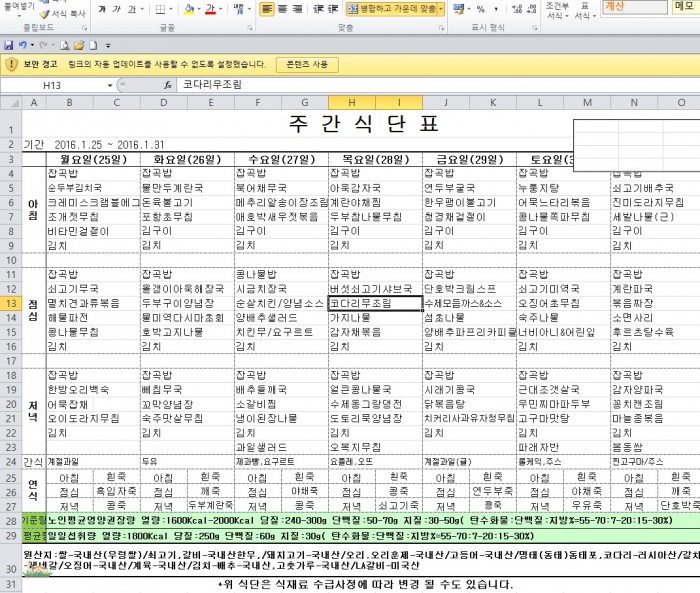
Task: Center text horizontally in the cell
Action: pos(282,9)
